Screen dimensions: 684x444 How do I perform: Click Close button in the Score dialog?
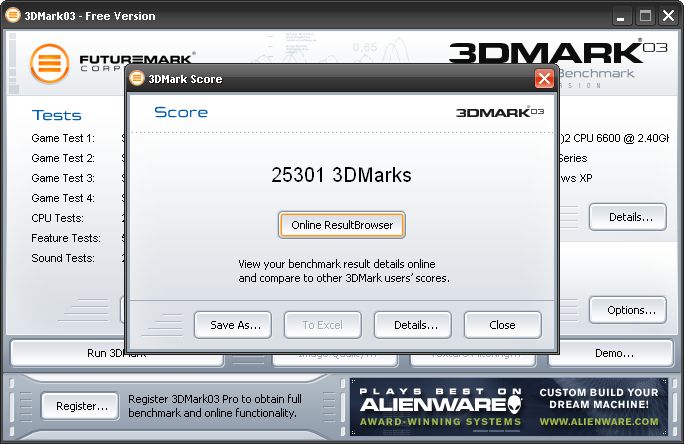(x=503, y=325)
